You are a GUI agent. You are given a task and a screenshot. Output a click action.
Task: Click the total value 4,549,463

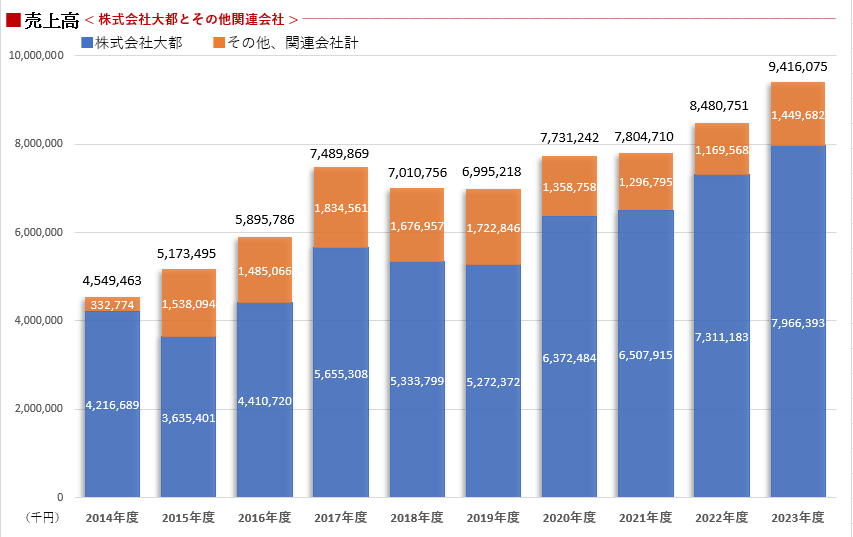pyautogui.click(x=112, y=281)
